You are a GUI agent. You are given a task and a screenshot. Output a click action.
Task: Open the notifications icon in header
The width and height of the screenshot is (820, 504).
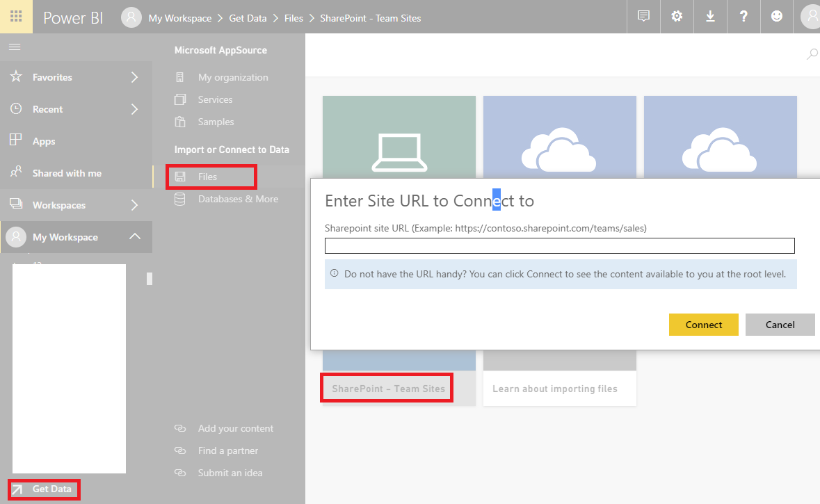644,16
